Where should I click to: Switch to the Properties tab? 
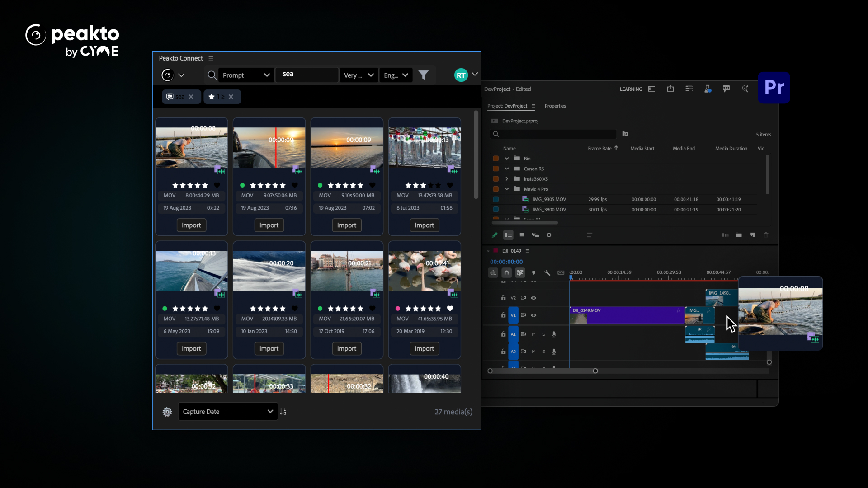(555, 106)
